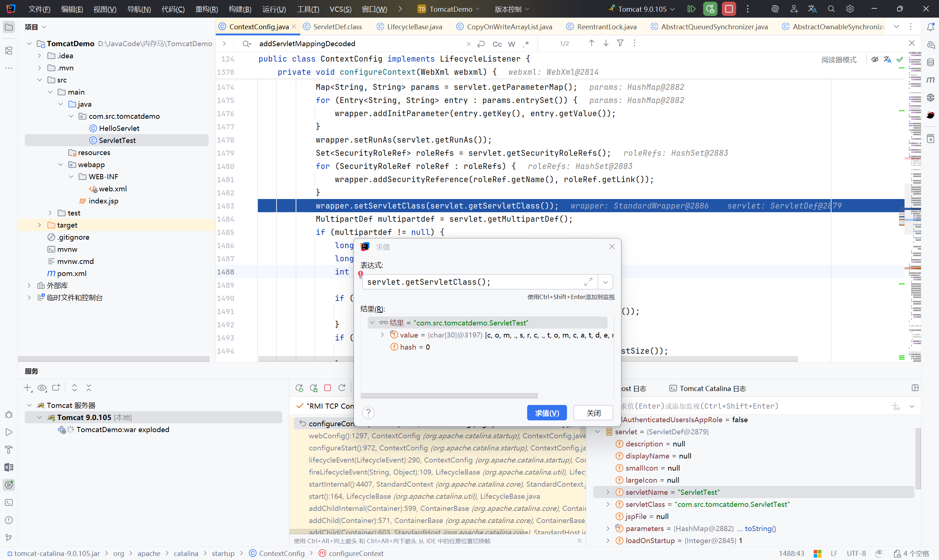Jump to next search occurrence arrow
The width and height of the screenshot is (939, 560).
tap(606, 43)
